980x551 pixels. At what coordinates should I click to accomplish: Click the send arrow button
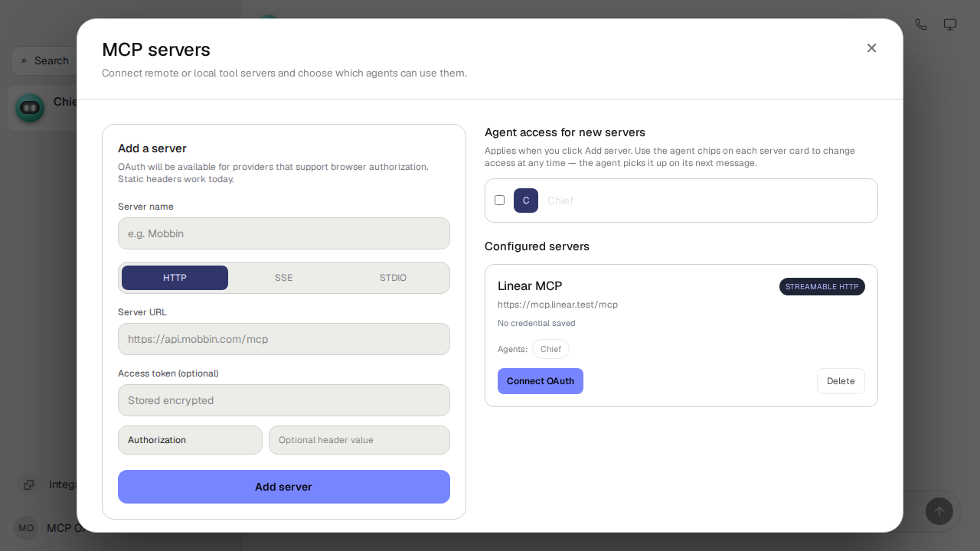pyautogui.click(x=939, y=511)
